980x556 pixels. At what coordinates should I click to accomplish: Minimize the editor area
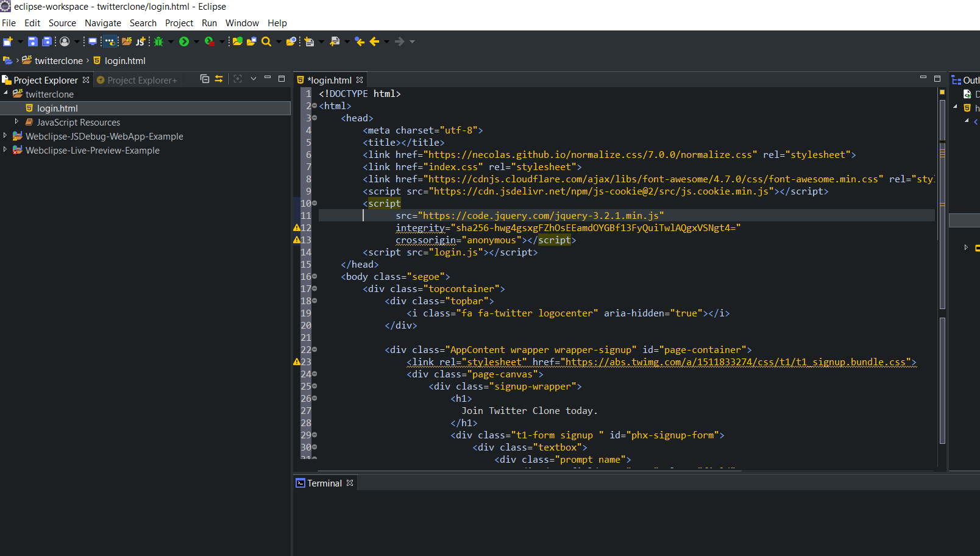click(923, 78)
